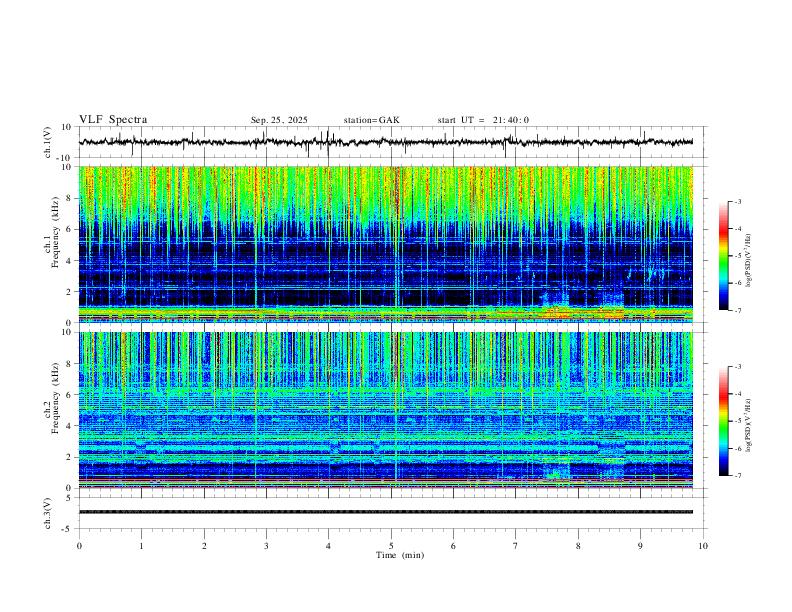The height and width of the screenshot is (612, 792).
Task: Click the time-axis tick label "9"
Action: click(640, 546)
